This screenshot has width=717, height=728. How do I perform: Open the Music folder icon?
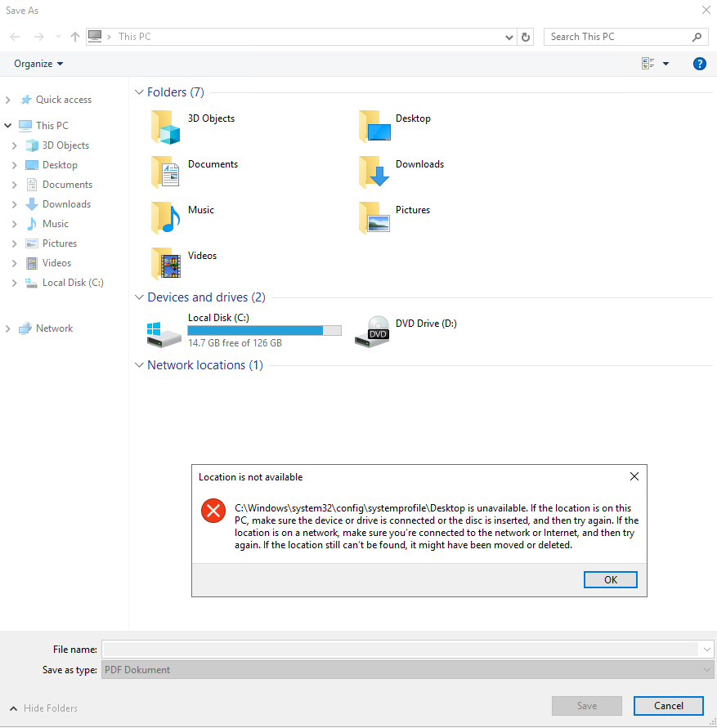[166, 217]
